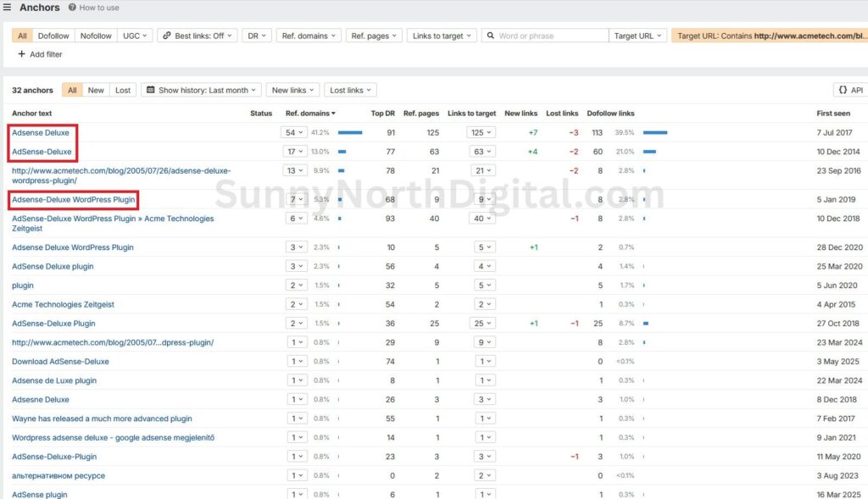Click the best links chain icon
Viewport: 868px width, 499px height.
167,36
